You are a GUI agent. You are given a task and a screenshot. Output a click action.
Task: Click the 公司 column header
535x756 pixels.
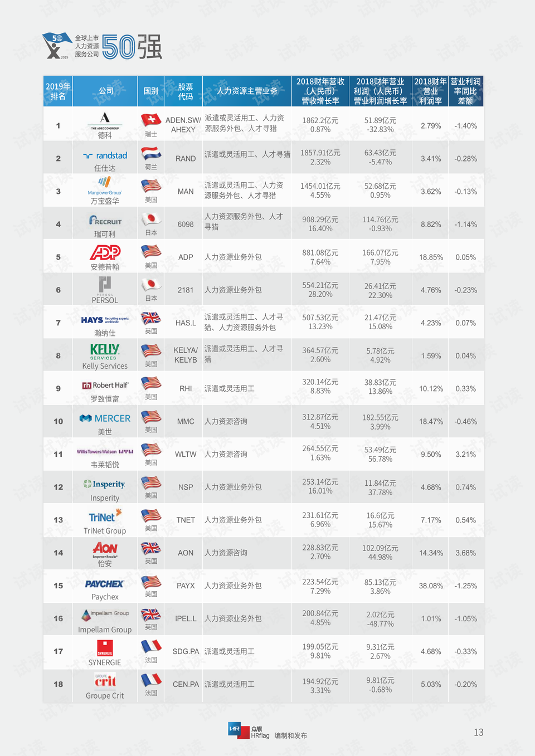click(x=106, y=91)
